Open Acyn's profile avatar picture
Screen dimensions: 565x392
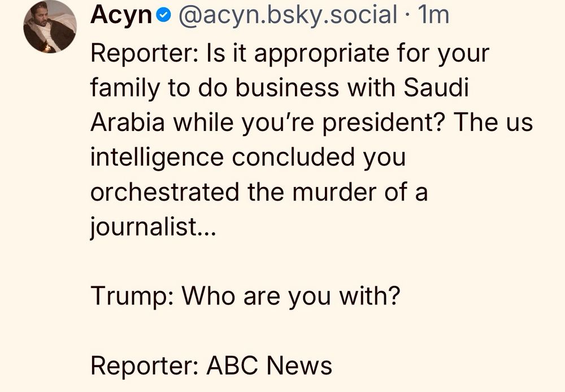pyautogui.click(x=50, y=27)
